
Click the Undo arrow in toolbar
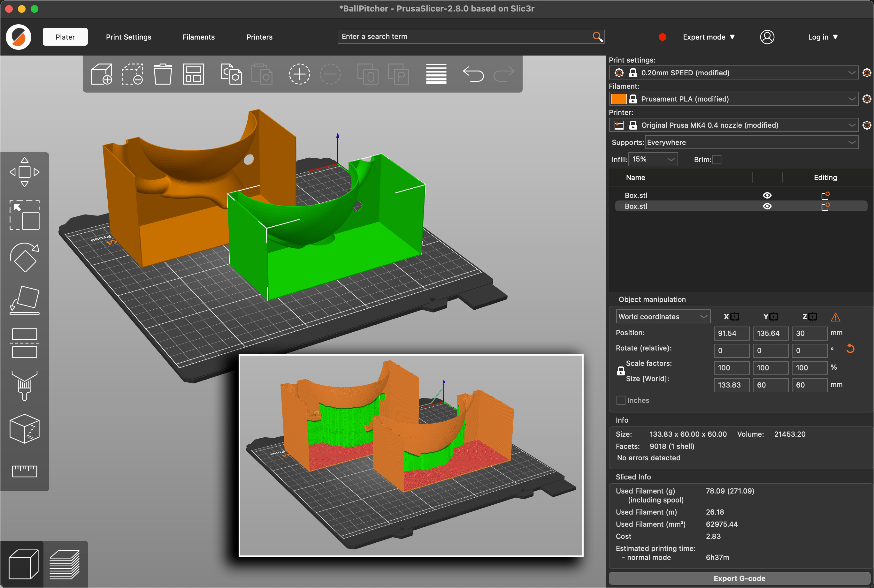coord(473,74)
